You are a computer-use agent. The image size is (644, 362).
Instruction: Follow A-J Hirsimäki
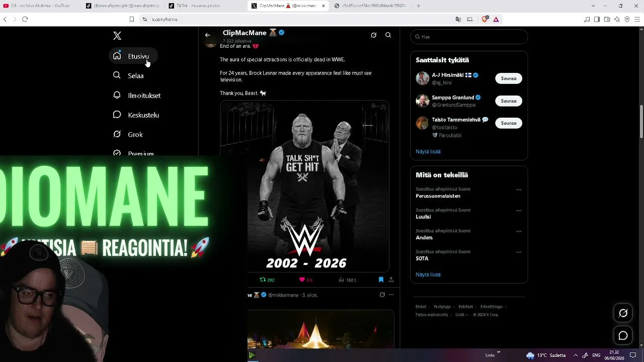[509, 78]
